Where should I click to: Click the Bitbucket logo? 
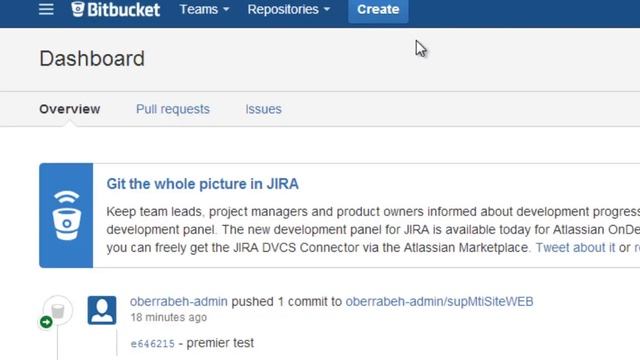click(x=116, y=9)
